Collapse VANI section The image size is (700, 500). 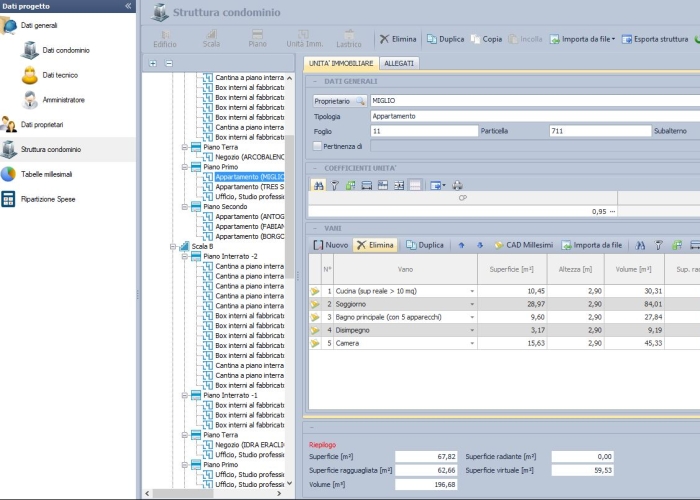315,228
